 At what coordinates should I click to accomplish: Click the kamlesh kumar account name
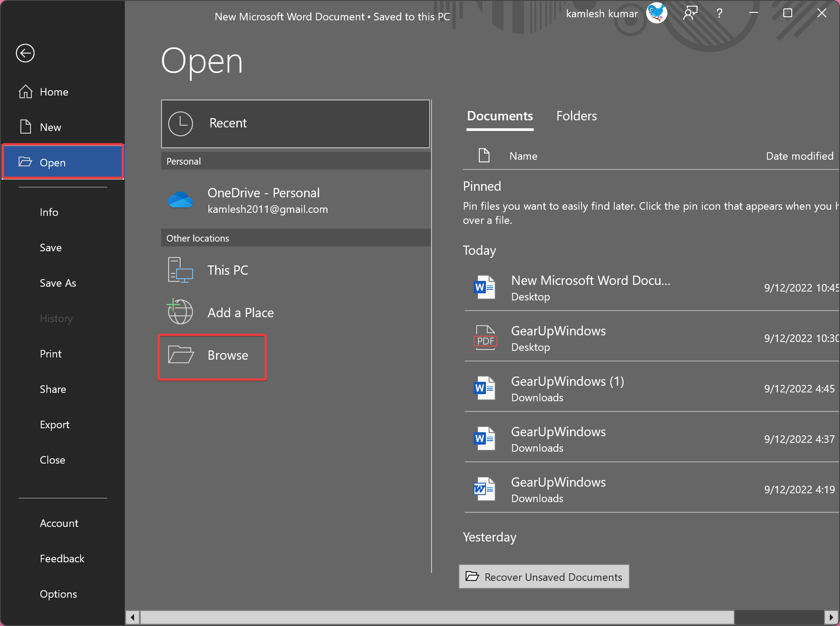tap(602, 14)
